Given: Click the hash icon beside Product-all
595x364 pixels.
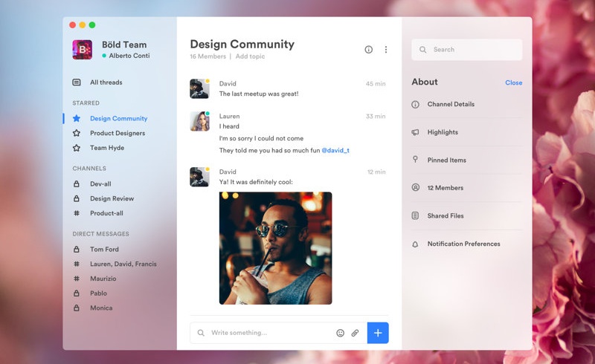Looking at the screenshot, I should click(x=77, y=213).
